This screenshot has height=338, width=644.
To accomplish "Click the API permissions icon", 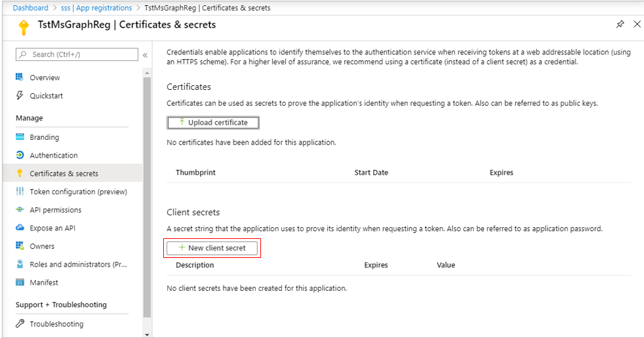I will pos(20,209).
